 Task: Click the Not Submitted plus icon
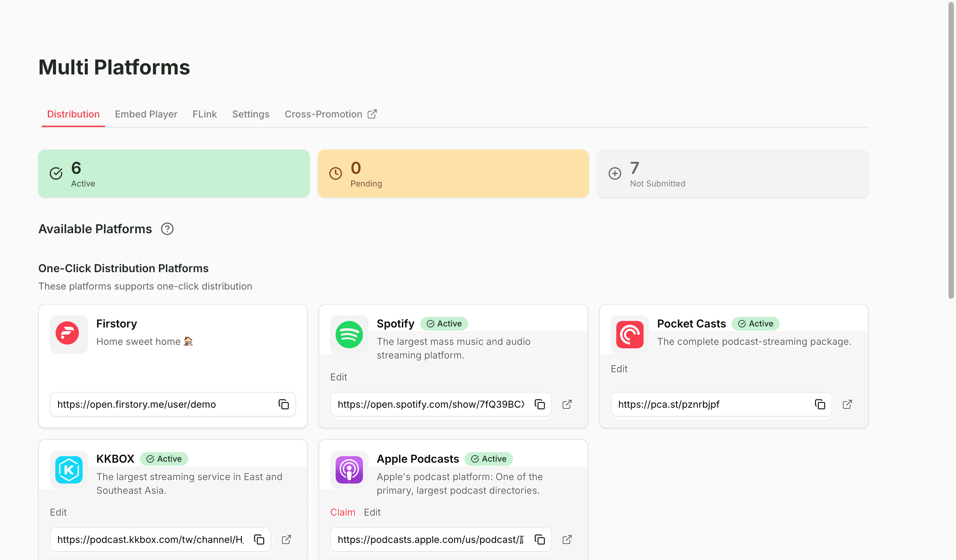[615, 173]
